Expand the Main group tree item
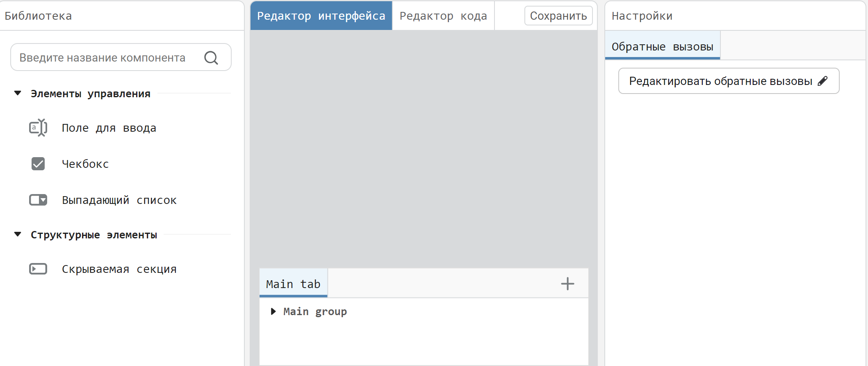 [x=273, y=311]
